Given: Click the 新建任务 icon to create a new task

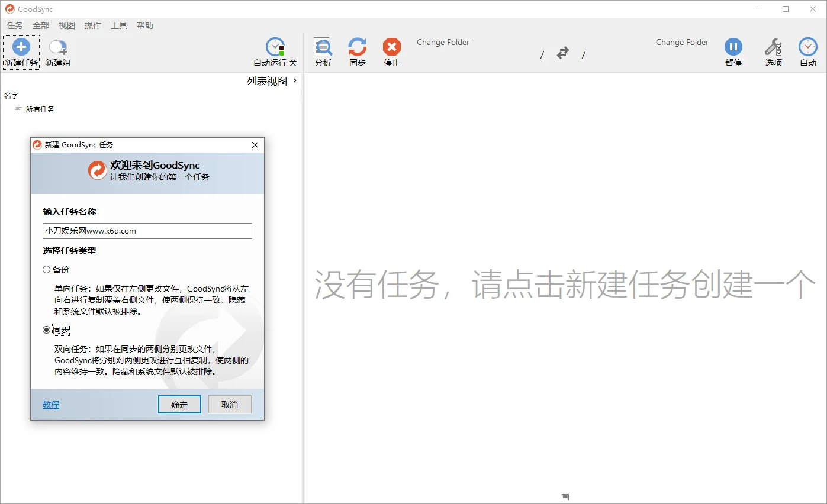Looking at the screenshot, I should pos(21,51).
